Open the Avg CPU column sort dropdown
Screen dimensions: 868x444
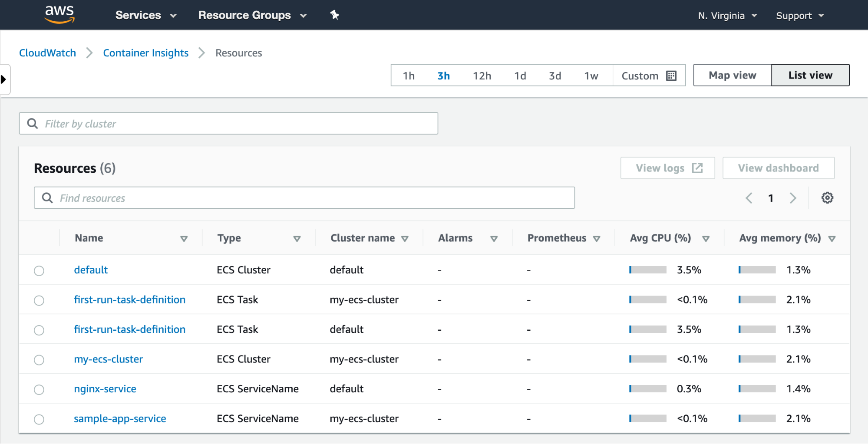[x=706, y=238]
